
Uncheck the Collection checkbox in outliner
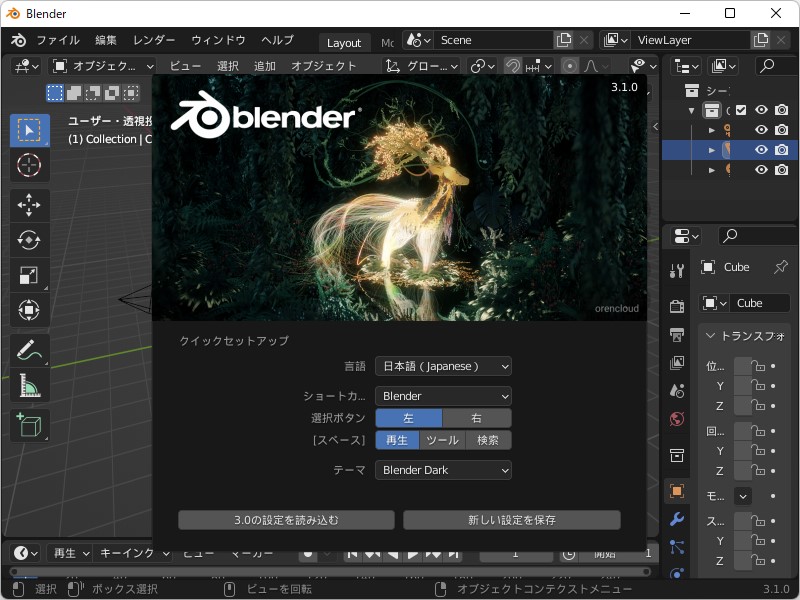(741, 110)
